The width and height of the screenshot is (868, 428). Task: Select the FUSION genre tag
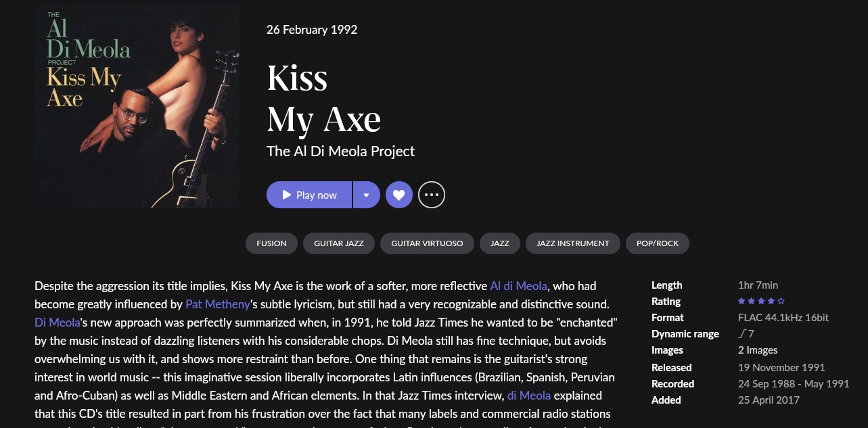coord(271,243)
